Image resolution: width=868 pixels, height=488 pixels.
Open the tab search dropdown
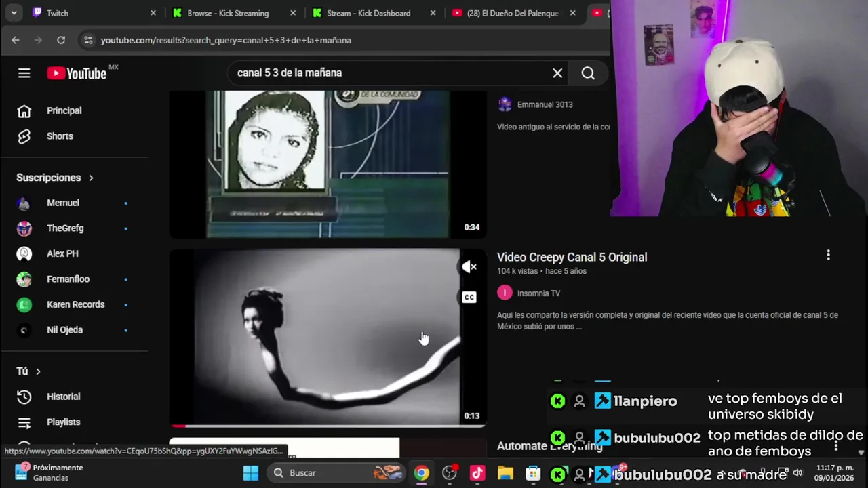[14, 13]
